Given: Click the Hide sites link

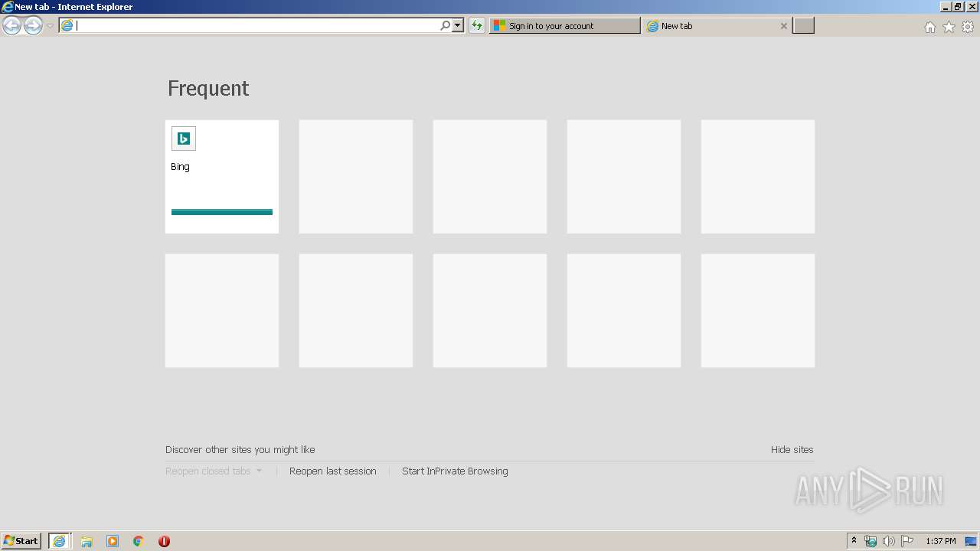Looking at the screenshot, I should 792,449.
